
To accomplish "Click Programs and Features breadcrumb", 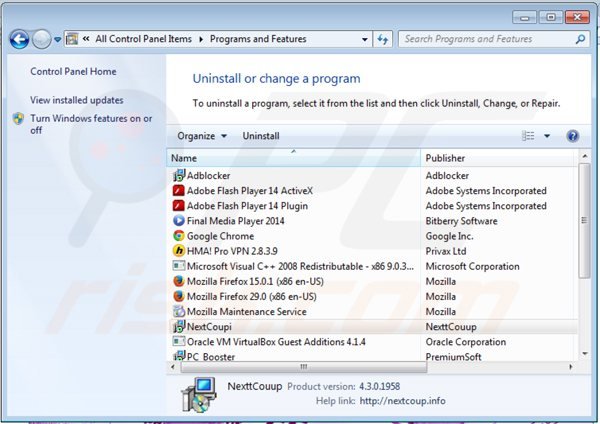I will tap(258, 39).
